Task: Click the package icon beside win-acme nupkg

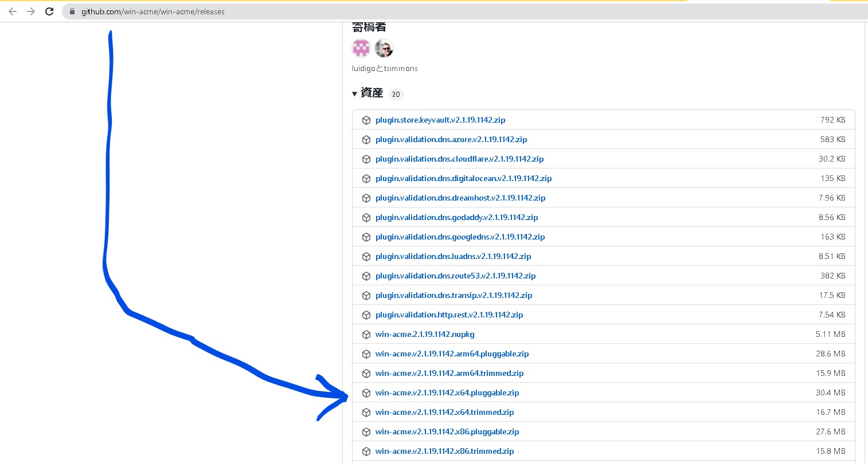Action: 366,335
